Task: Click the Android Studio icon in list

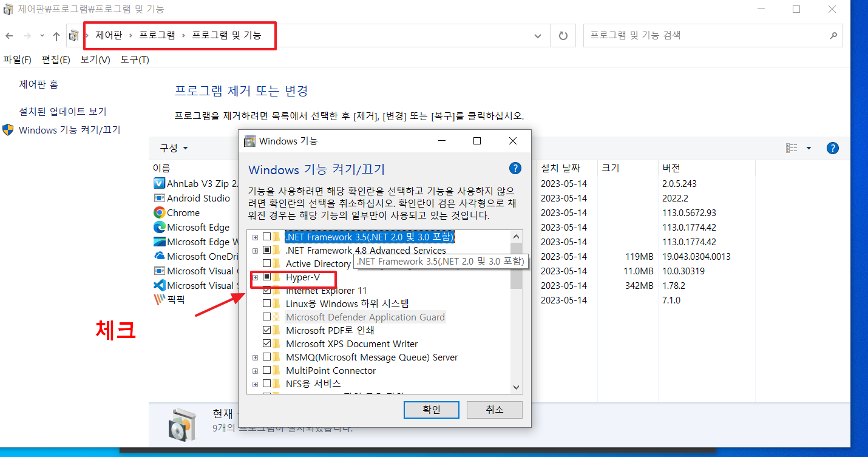Action: (159, 198)
